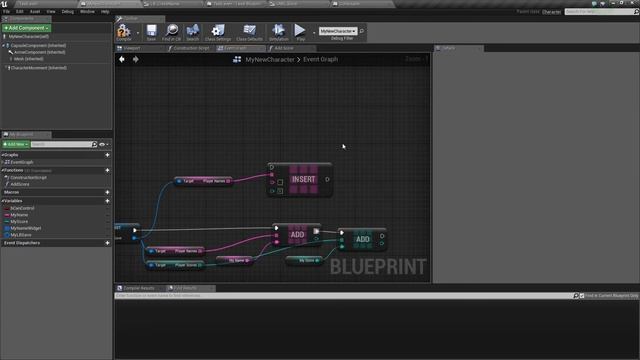
Task: Click the find icon in the Find Results bar
Action: tap(576, 296)
